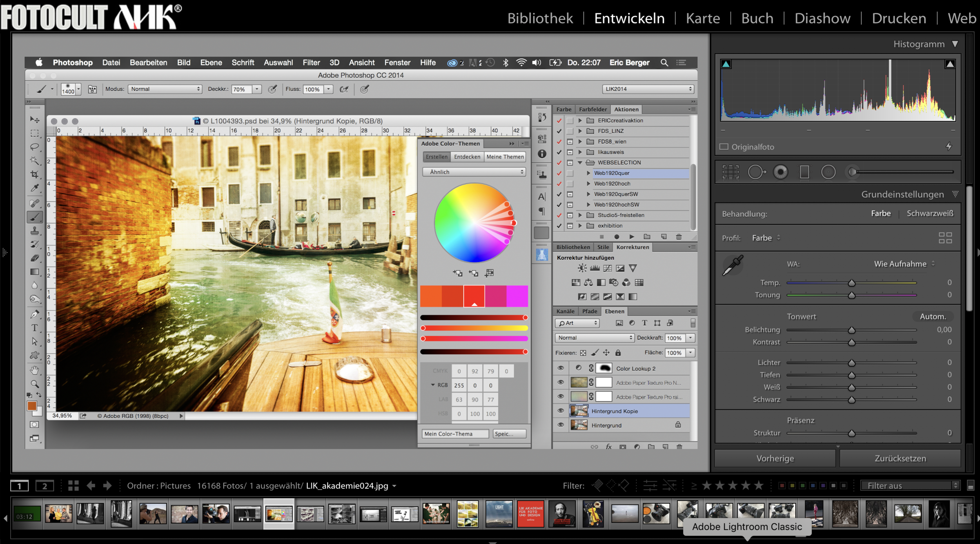Play the selected action

point(632,237)
